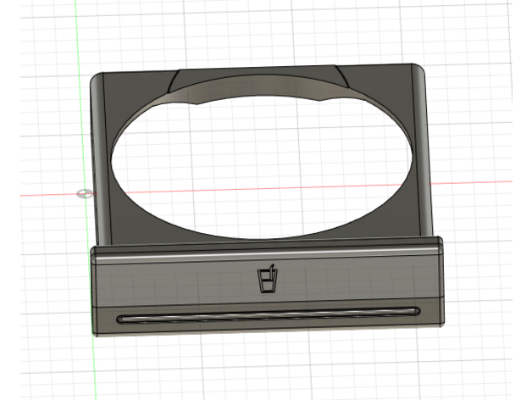
Task: Click the left end of the front slot
Action: pyautogui.click(x=123, y=319)
